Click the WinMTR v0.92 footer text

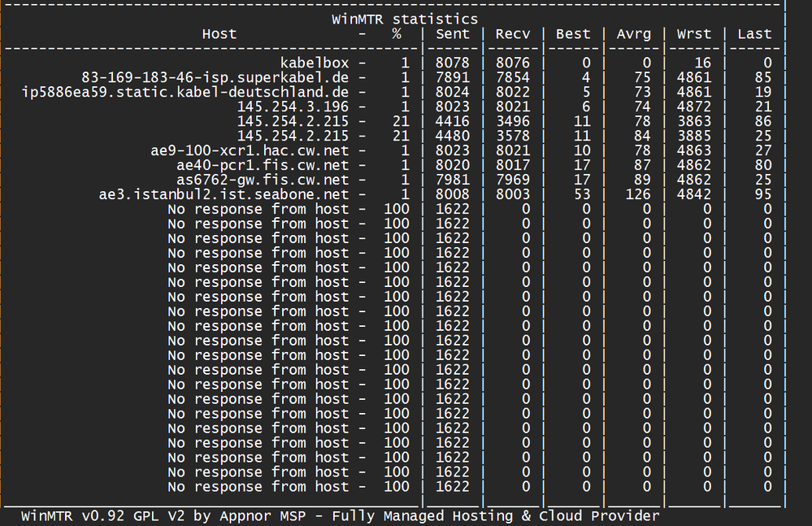point(341,516)
